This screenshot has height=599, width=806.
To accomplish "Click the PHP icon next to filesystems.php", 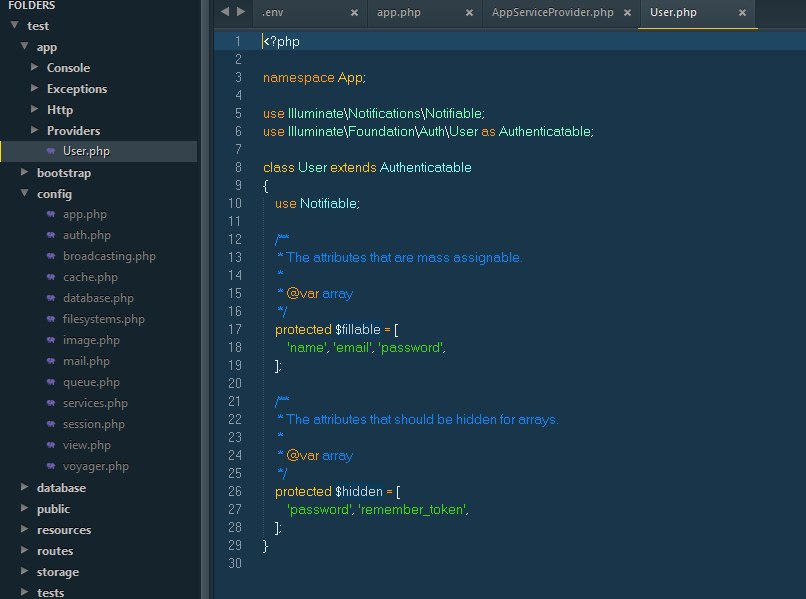I will 51,319.
